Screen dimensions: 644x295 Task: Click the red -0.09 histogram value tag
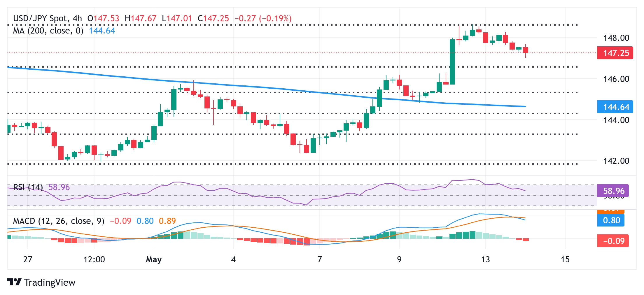613,241
